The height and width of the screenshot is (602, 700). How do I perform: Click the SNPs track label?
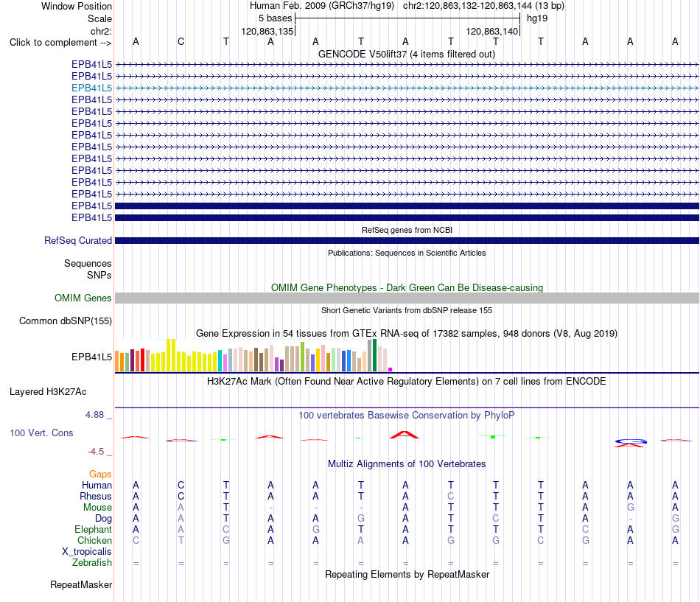point(99,275)
